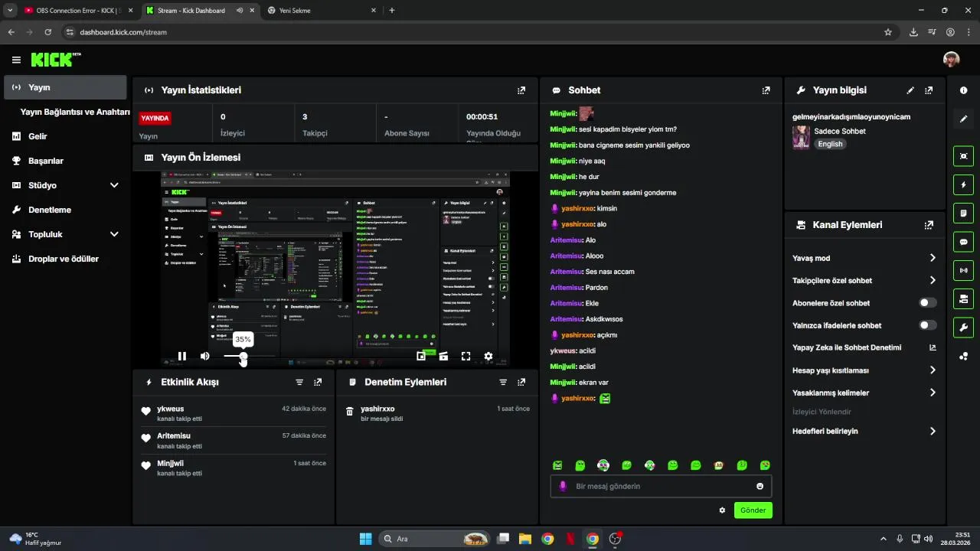
Task: Toggle the channel actions widget in right rail
Action: click(963, 298)
